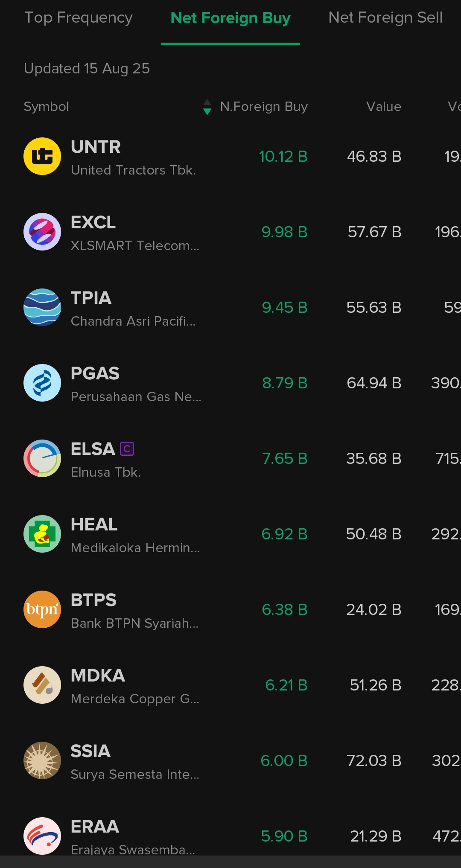The height and width of the screenshot is (868, 461).
Task: Tap the EXCL XLSMART logo icon
Action: tap(42, 232)
